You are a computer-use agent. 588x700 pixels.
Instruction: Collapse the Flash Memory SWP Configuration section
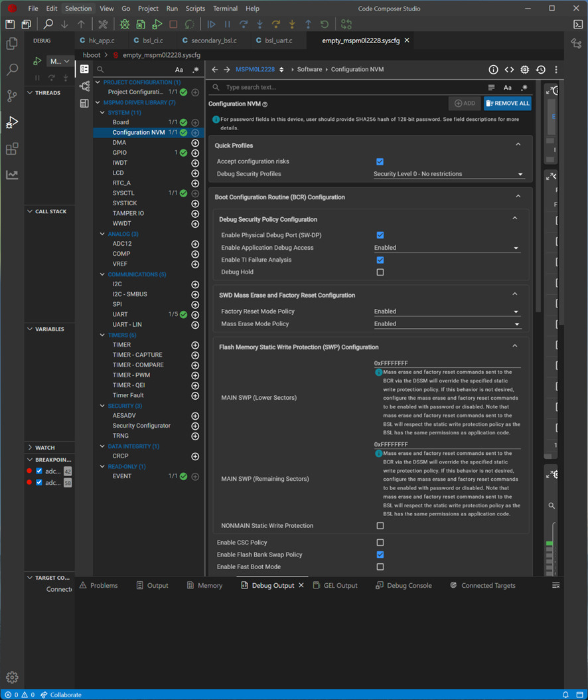click(x=515, y=346)
